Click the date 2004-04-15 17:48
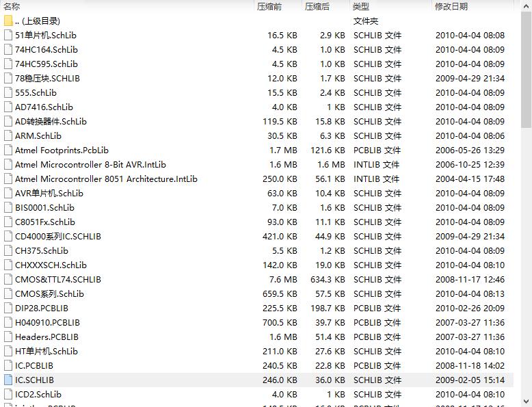532x407 pixels. click(x=470, y=179)
